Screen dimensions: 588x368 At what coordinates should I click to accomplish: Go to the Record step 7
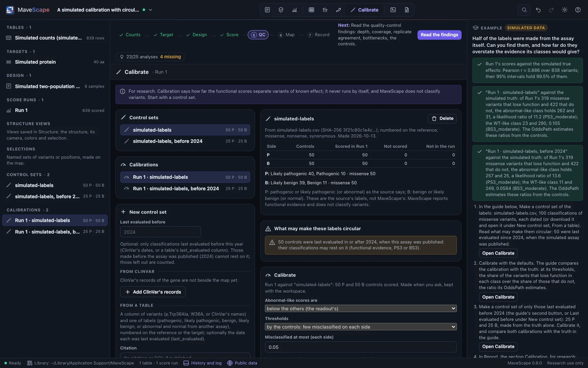[318, 35]
